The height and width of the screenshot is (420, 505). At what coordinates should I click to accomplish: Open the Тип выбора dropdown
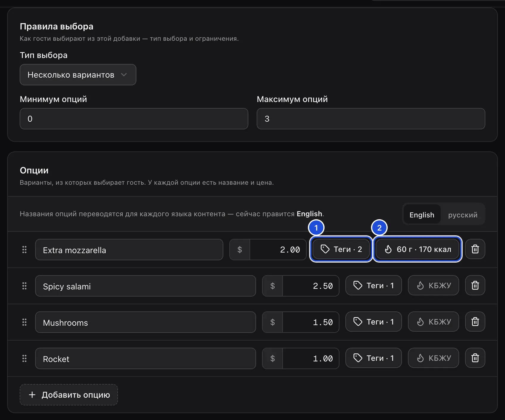pos(78,75)
